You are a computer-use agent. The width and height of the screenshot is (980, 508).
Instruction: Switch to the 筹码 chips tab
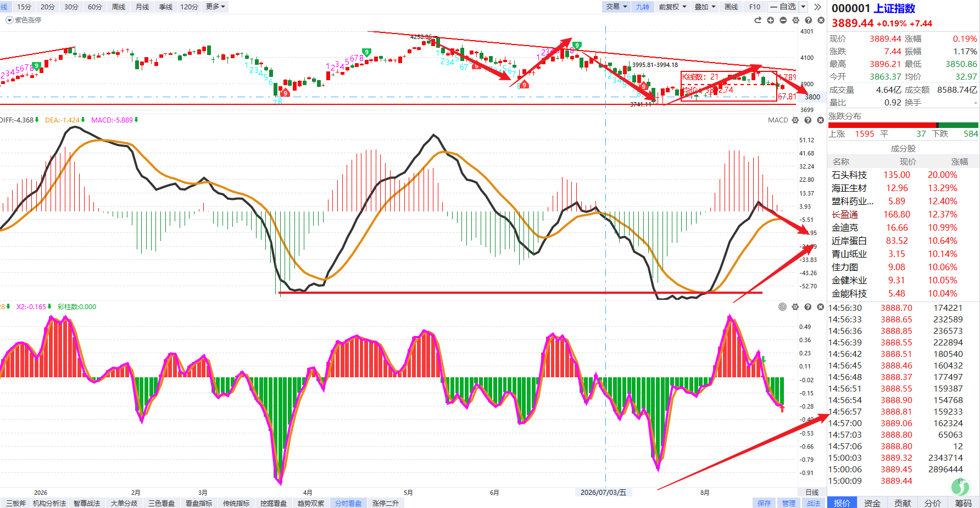point(964,503)
